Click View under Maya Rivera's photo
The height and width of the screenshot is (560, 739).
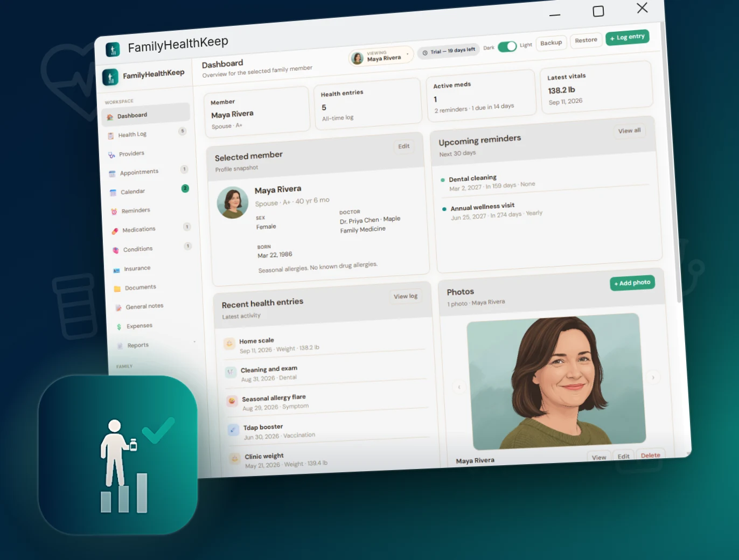(599, 457)
